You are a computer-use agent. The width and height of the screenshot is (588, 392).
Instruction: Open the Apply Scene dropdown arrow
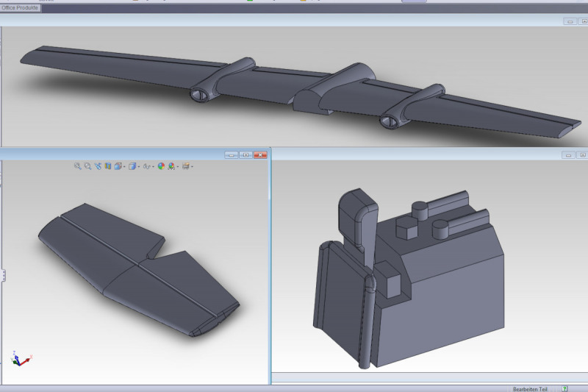178,166
